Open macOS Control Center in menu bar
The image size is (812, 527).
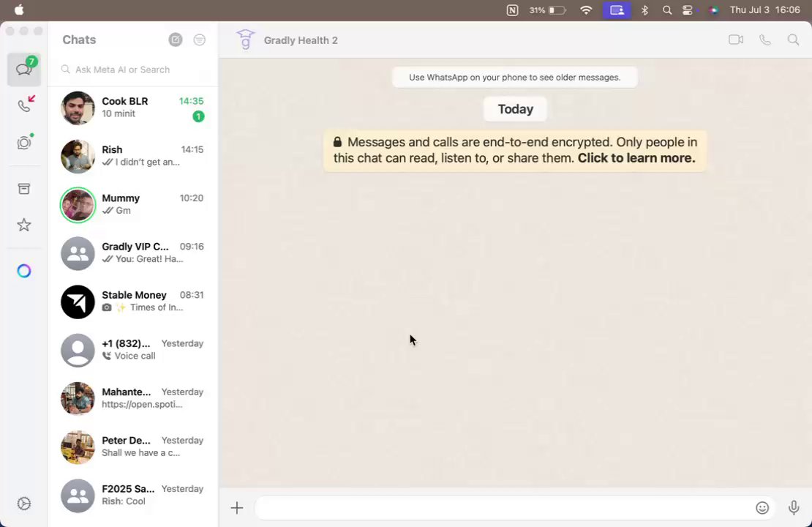coord(688,10)
